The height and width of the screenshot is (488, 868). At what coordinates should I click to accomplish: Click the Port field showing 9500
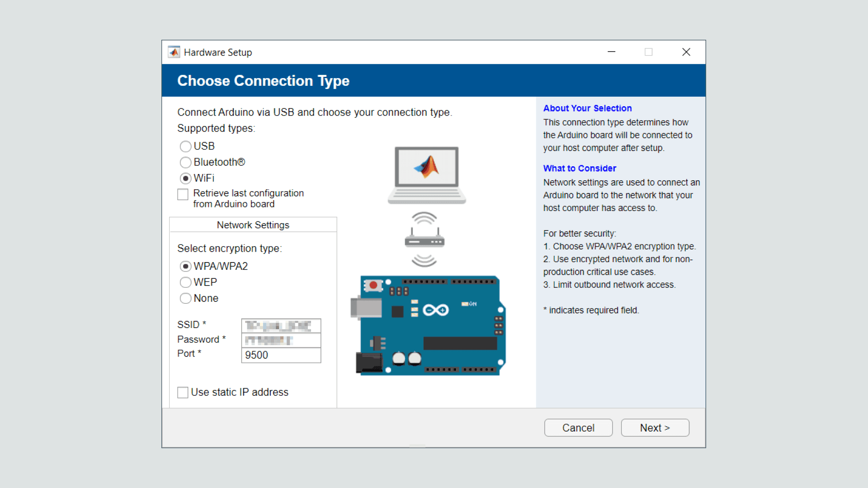pyautogui.click(x=281, y=355)
